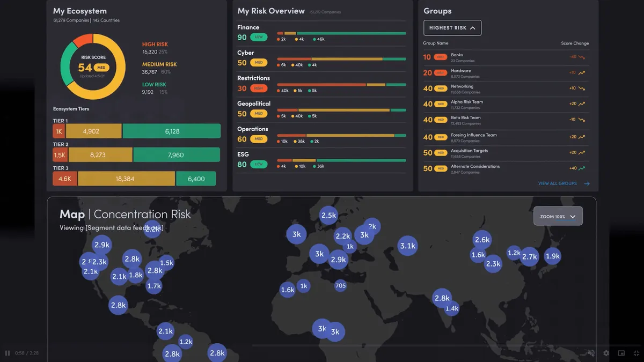Viewport: 644px width, 362px height.
Task: Click the MED badge beside Cyber score 50
Action: point(259,63)
